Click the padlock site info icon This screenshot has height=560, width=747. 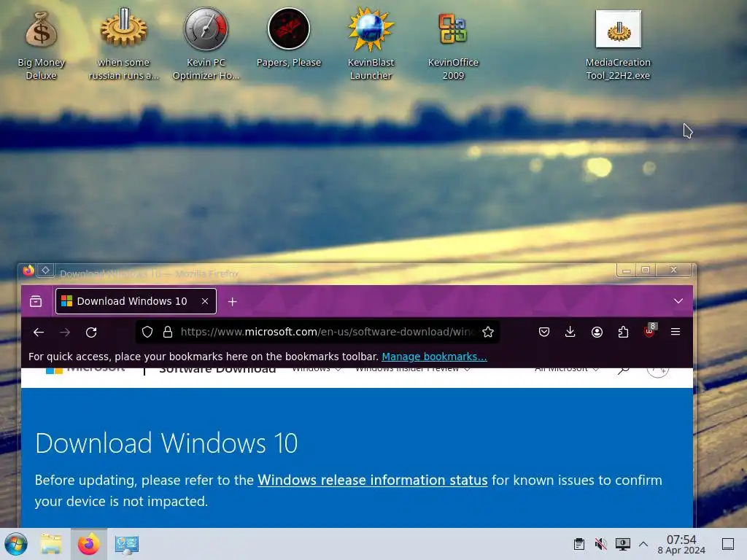coord(167,332)
